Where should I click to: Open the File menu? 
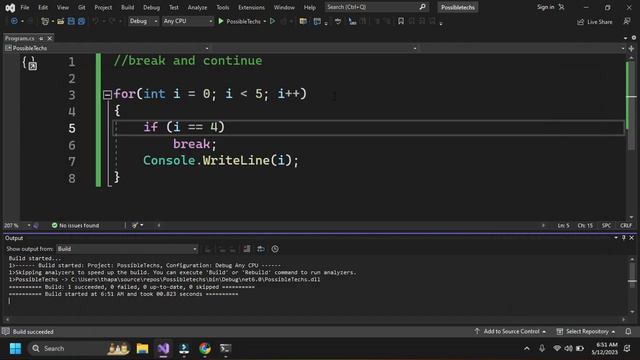pyautogui.click(x=25, y=7)
